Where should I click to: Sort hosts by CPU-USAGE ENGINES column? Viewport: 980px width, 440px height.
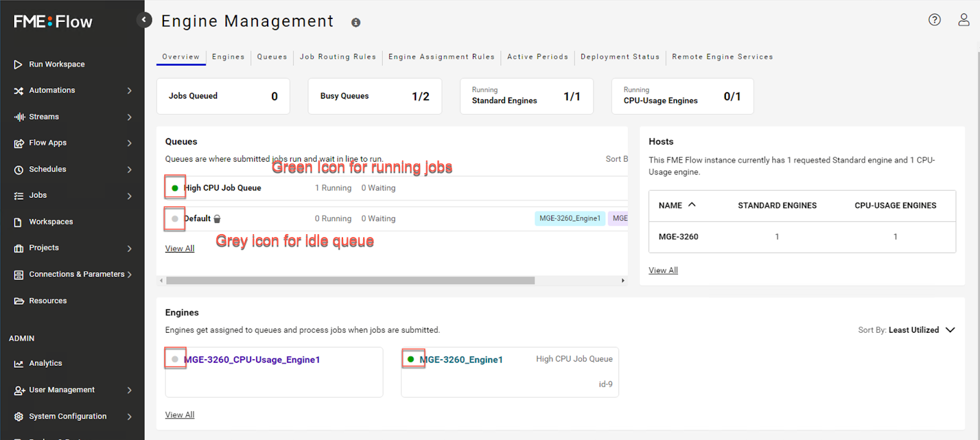(895, 205)
